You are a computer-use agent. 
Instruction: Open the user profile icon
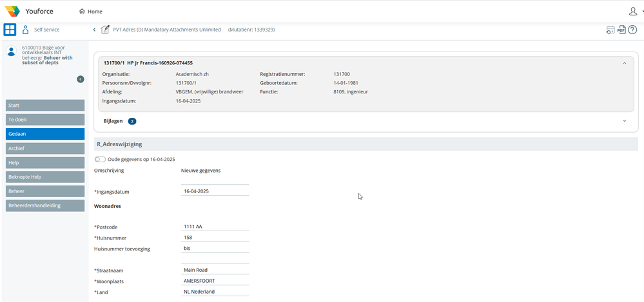(633, 12)
